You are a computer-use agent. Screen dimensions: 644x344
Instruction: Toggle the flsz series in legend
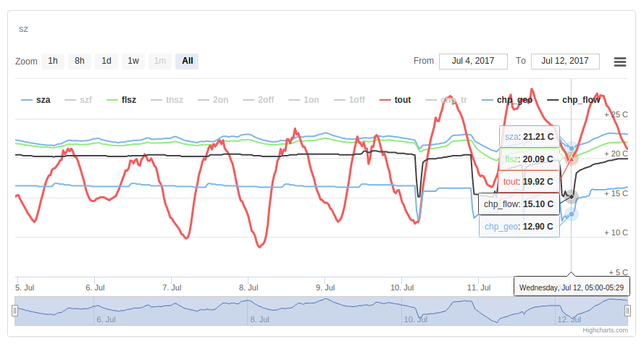(121, 100)
